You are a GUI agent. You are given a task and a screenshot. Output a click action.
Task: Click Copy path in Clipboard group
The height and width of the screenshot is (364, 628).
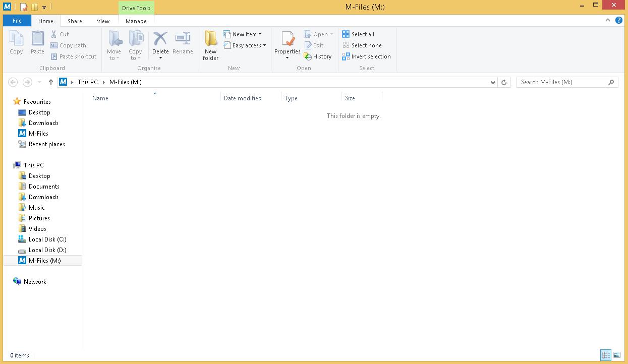[x=68, y=45]
